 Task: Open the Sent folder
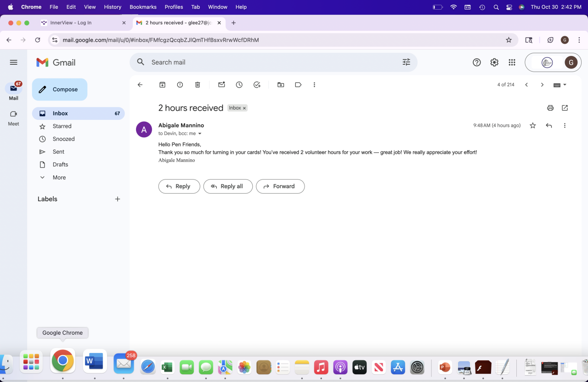[78, 152]
